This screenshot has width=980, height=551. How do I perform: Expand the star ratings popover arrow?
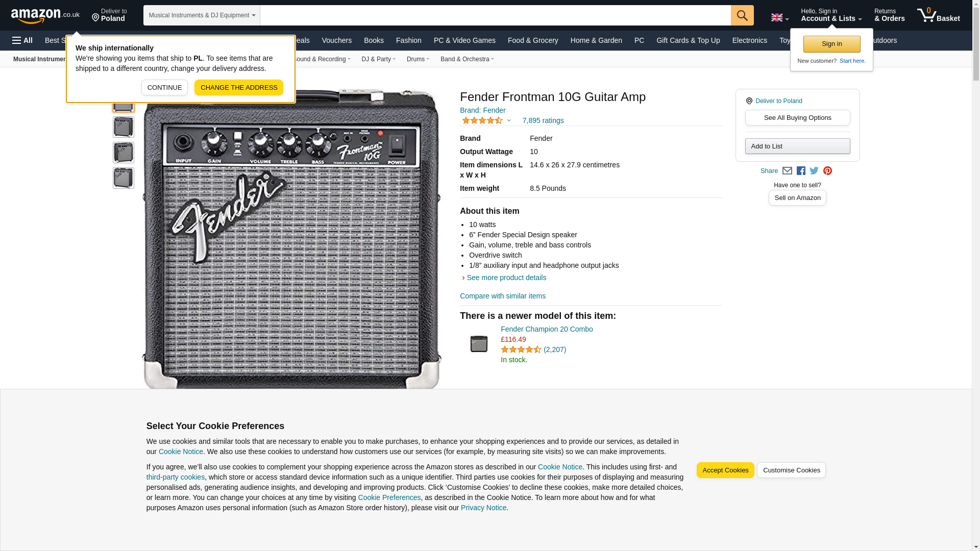[509, 121]
